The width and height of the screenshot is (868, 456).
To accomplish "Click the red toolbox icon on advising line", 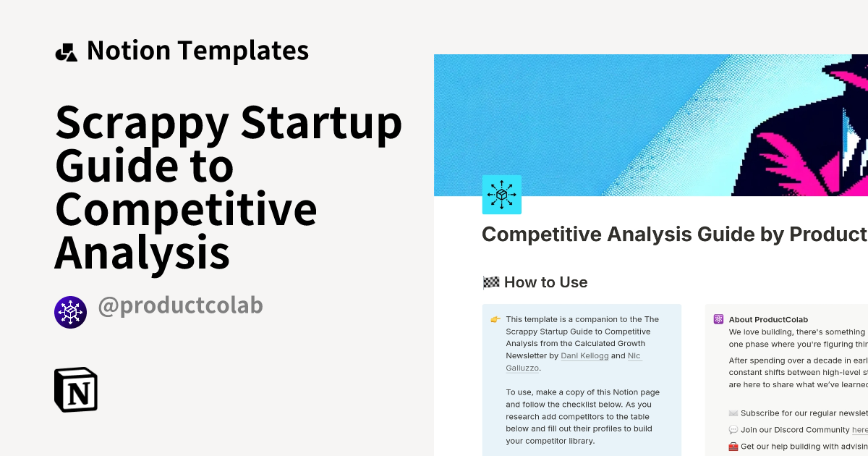I will [x=733, y=446].
